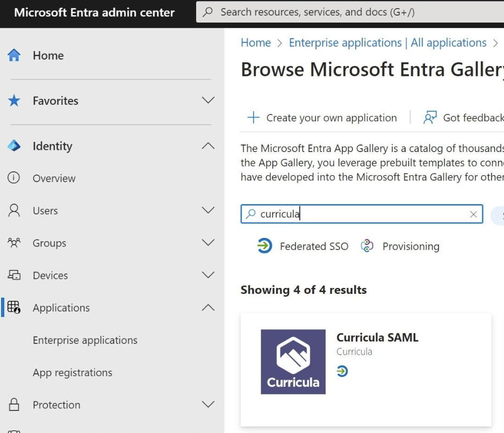This screenshot has width=504, height=433.
Task: Click the Microsoft Entra admin center title
Action: pos(95,12)
